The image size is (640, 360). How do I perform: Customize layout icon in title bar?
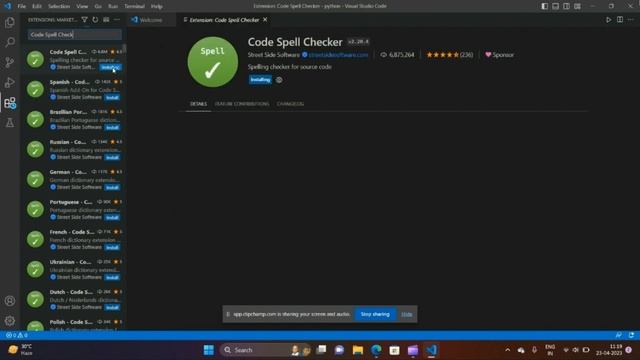[x=578, y=6]
